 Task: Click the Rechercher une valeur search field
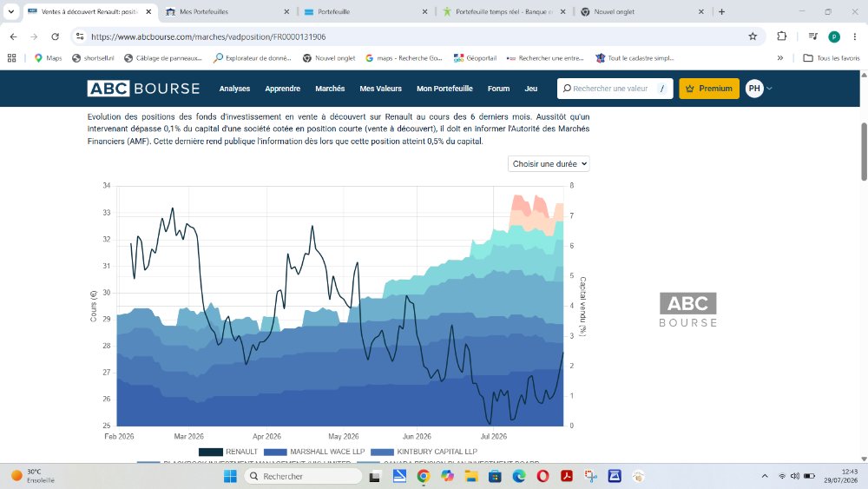tap(615, 89)
